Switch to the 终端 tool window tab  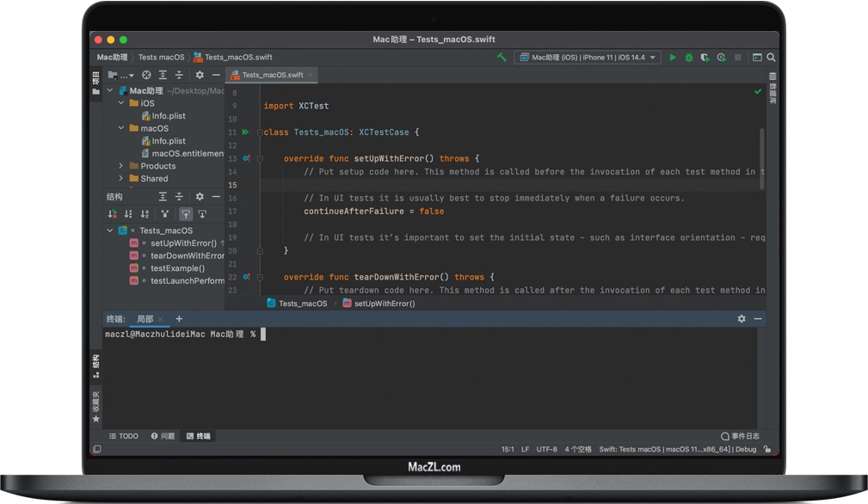click(x=199, y=436)
